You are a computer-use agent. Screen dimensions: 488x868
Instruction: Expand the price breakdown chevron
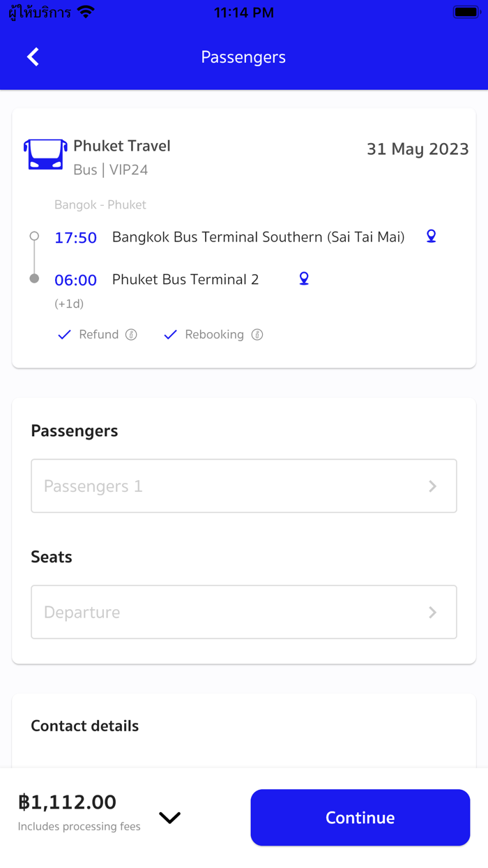[x=169, y=817]
